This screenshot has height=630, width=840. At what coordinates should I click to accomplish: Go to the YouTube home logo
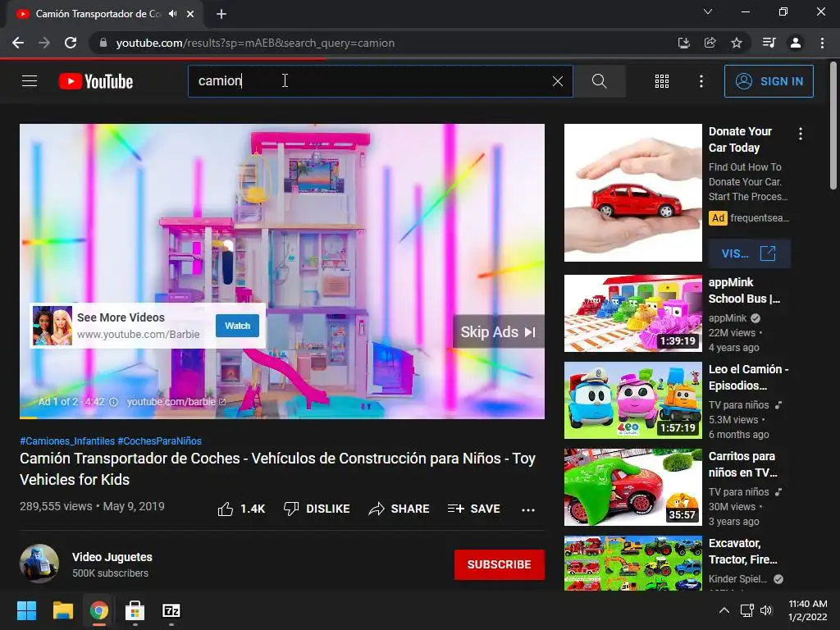pyautogui.click(x=96, y=81)
